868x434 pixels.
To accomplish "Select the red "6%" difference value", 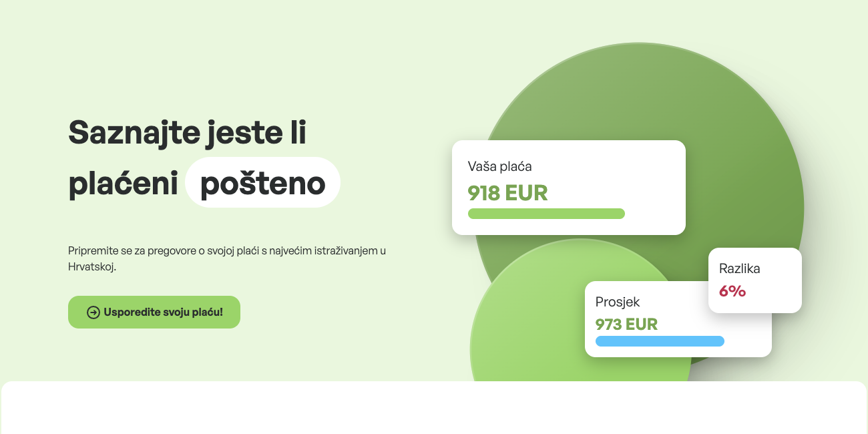I will pos(732,291).
